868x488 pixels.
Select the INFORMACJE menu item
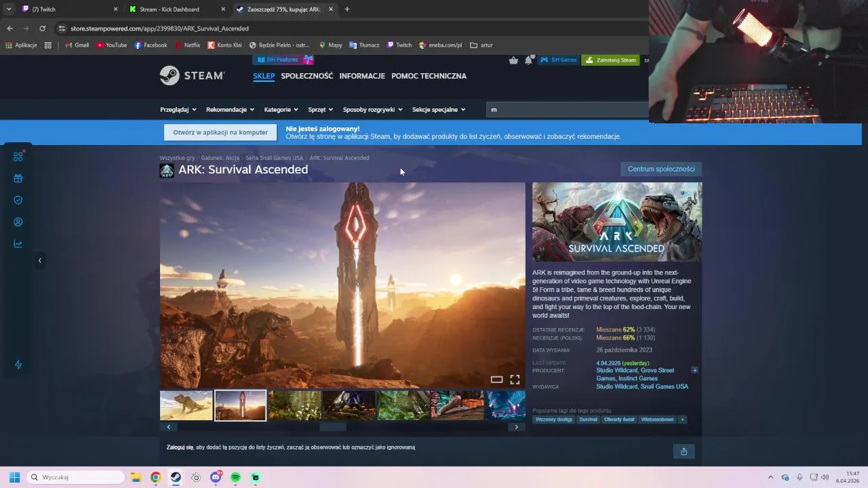pos(362,76)
